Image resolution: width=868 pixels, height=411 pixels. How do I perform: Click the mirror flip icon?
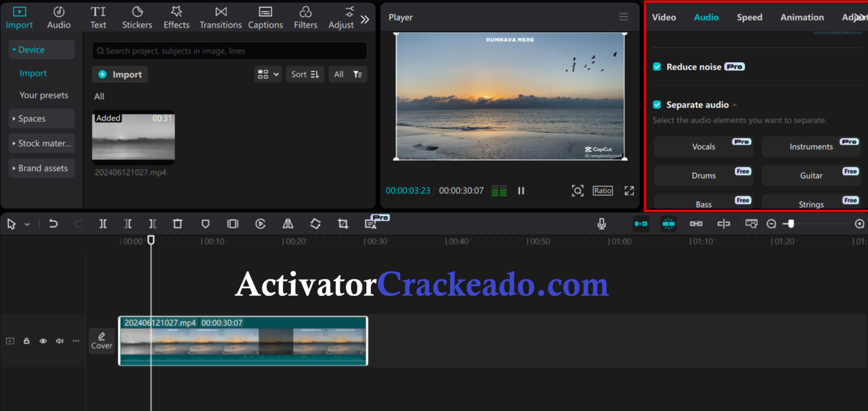288,224
